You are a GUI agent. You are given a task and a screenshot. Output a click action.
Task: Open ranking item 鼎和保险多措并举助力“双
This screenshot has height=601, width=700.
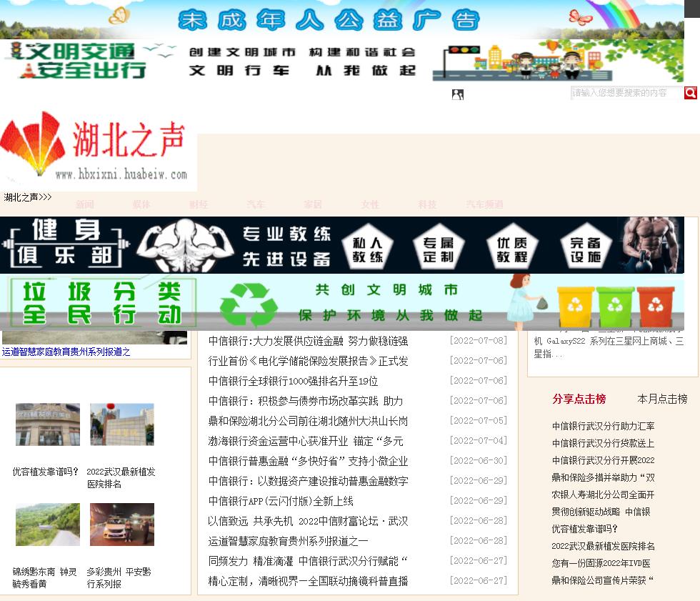coord(603,478)
